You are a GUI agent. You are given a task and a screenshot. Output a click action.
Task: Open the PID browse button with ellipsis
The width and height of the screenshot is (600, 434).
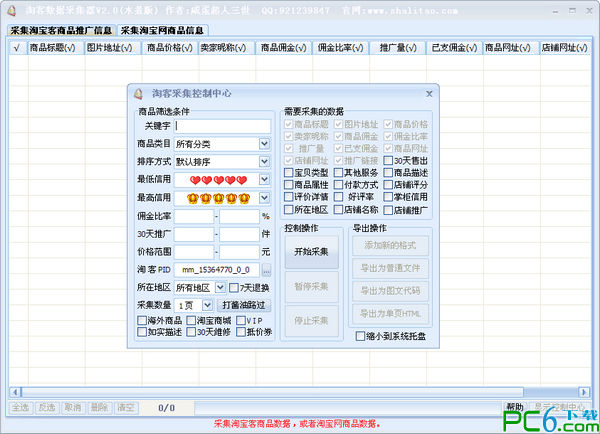tap(266, 270)
